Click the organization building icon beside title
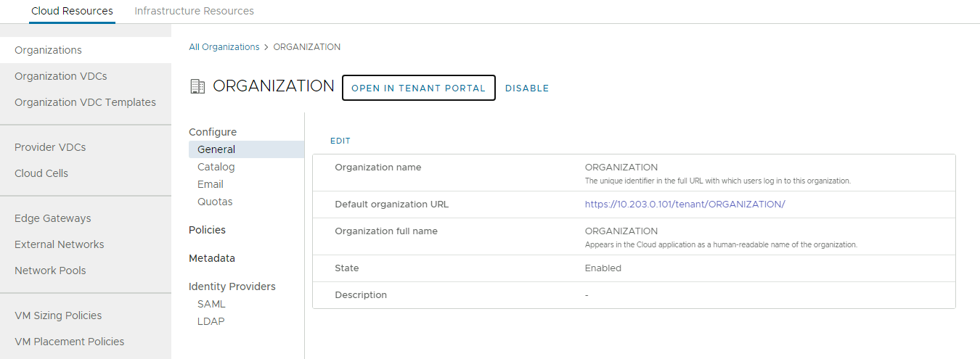The height and width of the screenshot is (359, 980). point(197,86)
